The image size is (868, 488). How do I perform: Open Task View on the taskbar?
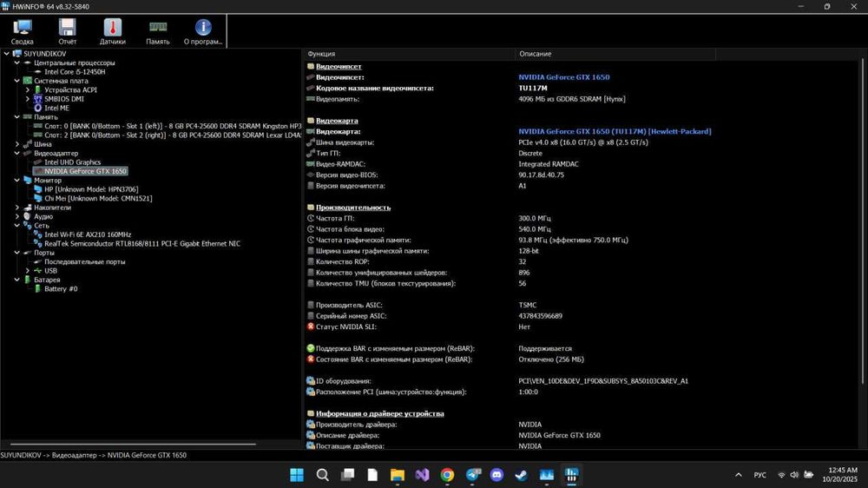tap(348, 475)
